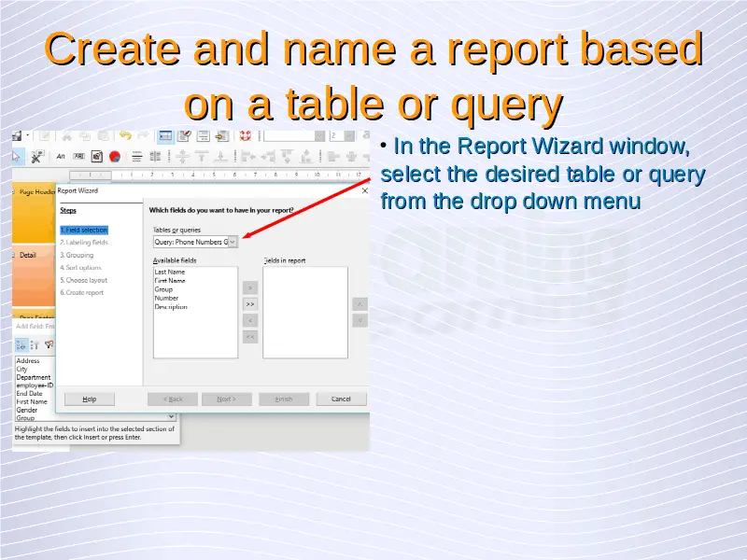This screenshot has width=747, height=560.
Task: Select step 2 Labeling fields
Action: [84, 243]
